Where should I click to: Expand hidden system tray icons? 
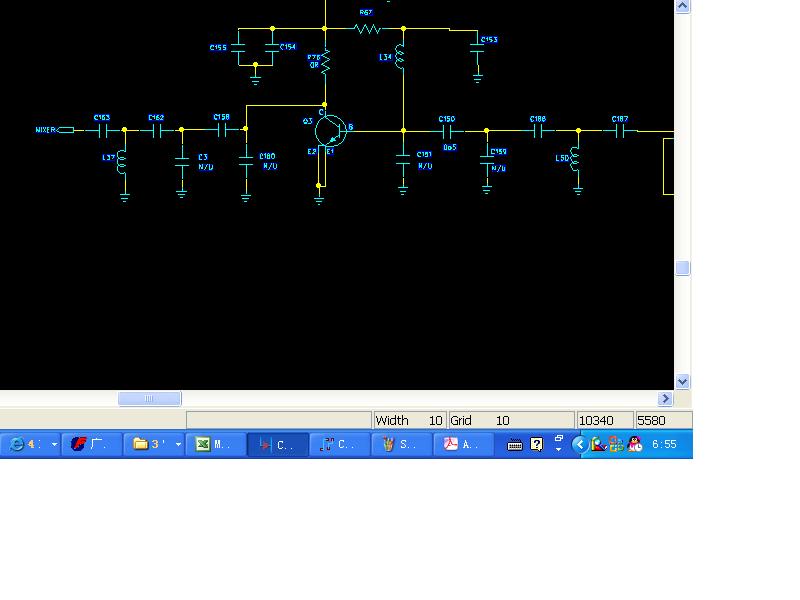(580, 444)
